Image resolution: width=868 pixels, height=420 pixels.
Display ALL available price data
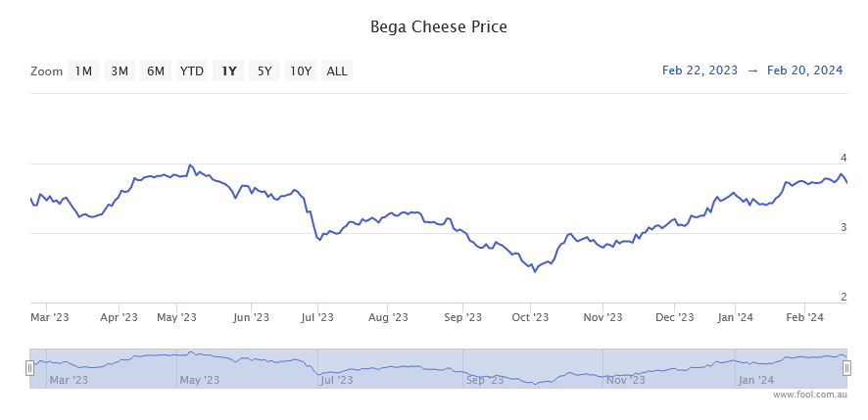click(337, 70)
